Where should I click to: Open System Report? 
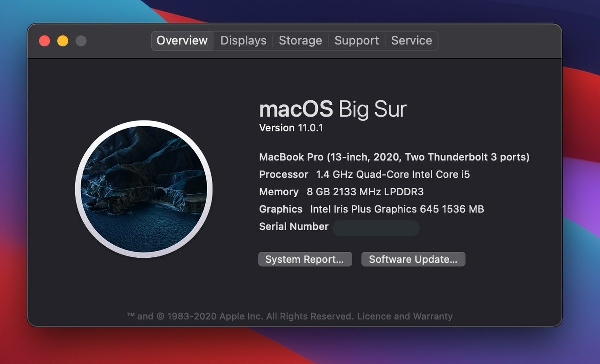(x=305, y=259)
